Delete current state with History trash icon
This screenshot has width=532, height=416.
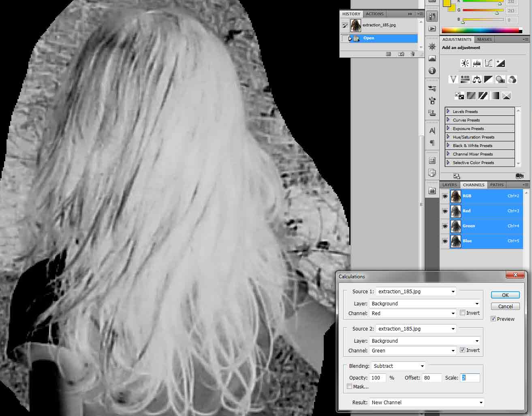click(x=412, y=54)
